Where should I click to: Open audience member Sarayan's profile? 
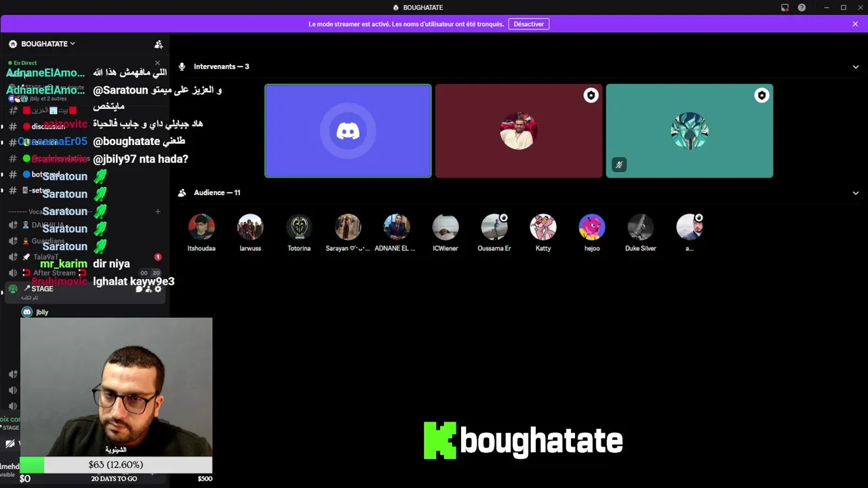tap(348, 232)
